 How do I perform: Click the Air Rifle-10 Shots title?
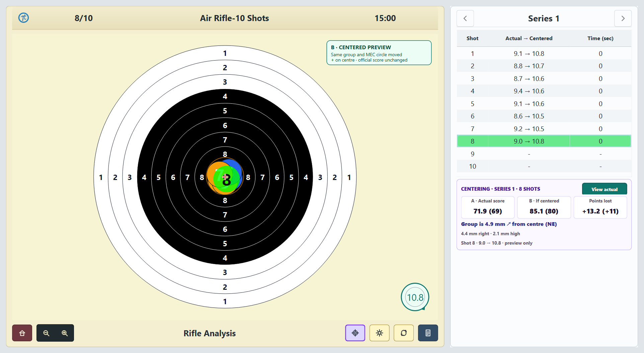pyautogui.click(x=234, y=18)
